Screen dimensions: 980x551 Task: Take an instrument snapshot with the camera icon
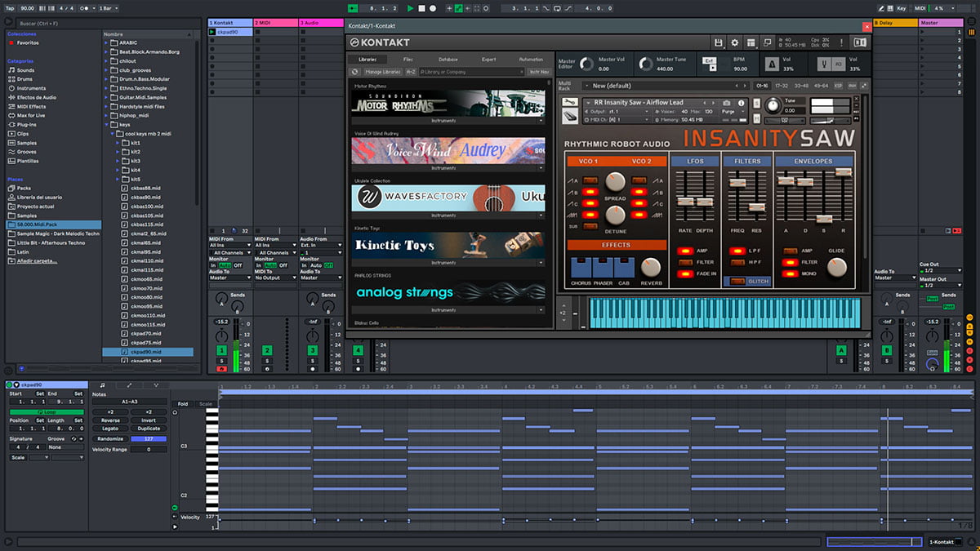pyautogui.click(x=725, y=102)
